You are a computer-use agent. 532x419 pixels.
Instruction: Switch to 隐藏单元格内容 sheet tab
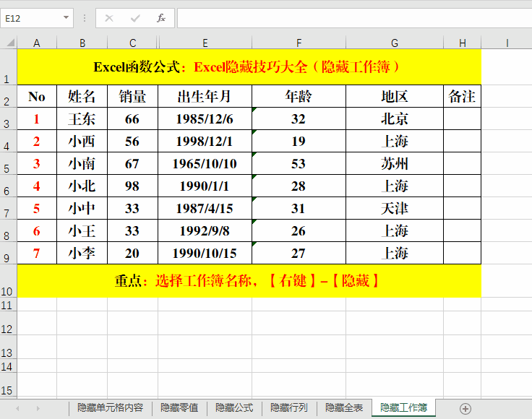click(x=111, y=408)
